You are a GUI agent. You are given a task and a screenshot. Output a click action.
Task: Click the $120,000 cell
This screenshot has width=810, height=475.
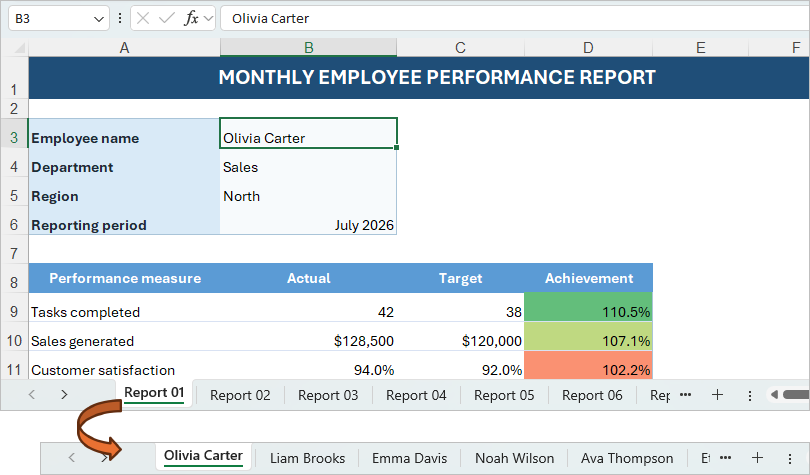460,336
